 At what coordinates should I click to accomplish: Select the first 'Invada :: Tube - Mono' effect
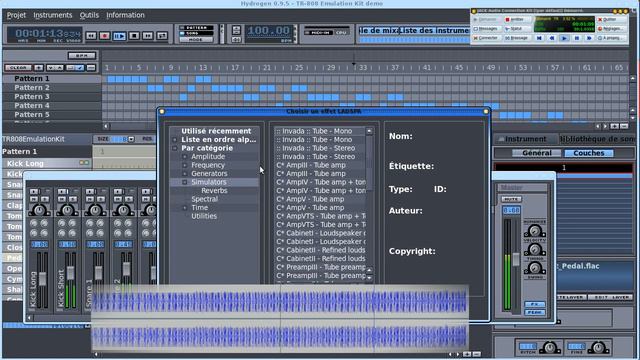pos(320,131)
